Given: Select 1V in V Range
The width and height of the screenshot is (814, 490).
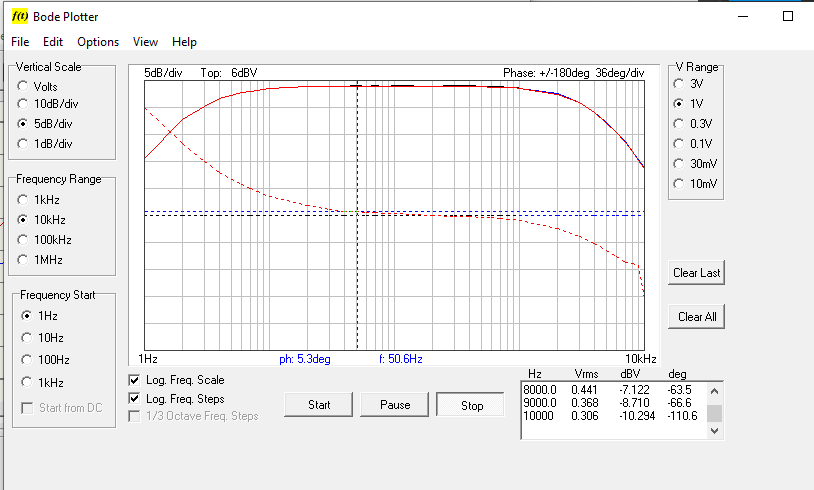Looking at the screenshot, I should tap(679, 103).
